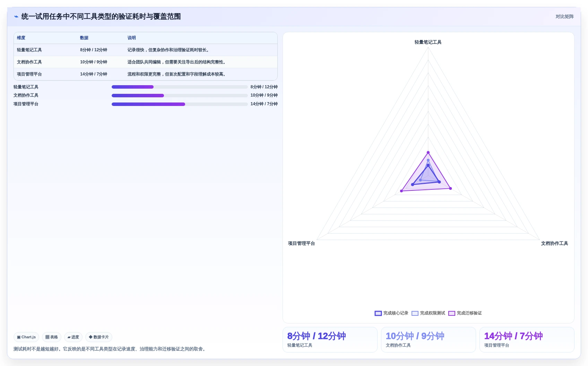
Task: Click the 10分钟 / 9分钟 data card
Action: (429, 340)
